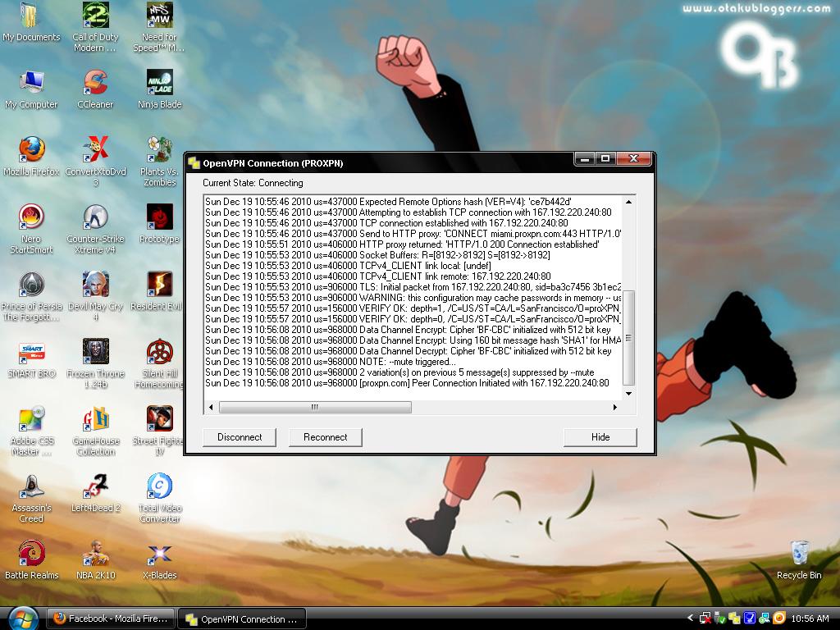840x630 pixels.
Task: Click OpenVPN Connection taskbar item
Action: pyautogui.click(x=242, y=619)
